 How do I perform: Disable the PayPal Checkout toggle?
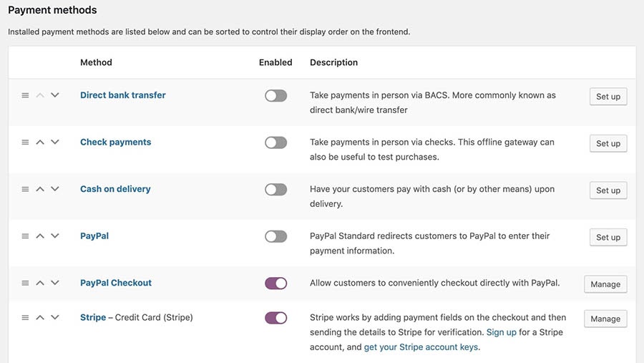(275, 284)
